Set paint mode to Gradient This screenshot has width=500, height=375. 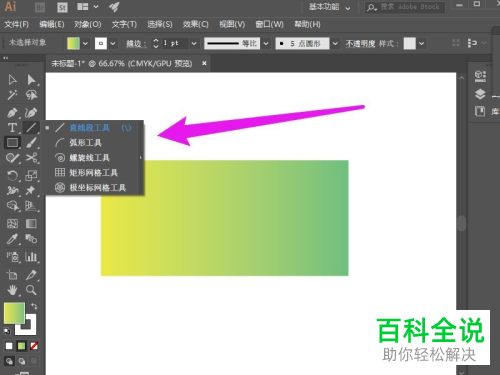[x=21, y=346]
